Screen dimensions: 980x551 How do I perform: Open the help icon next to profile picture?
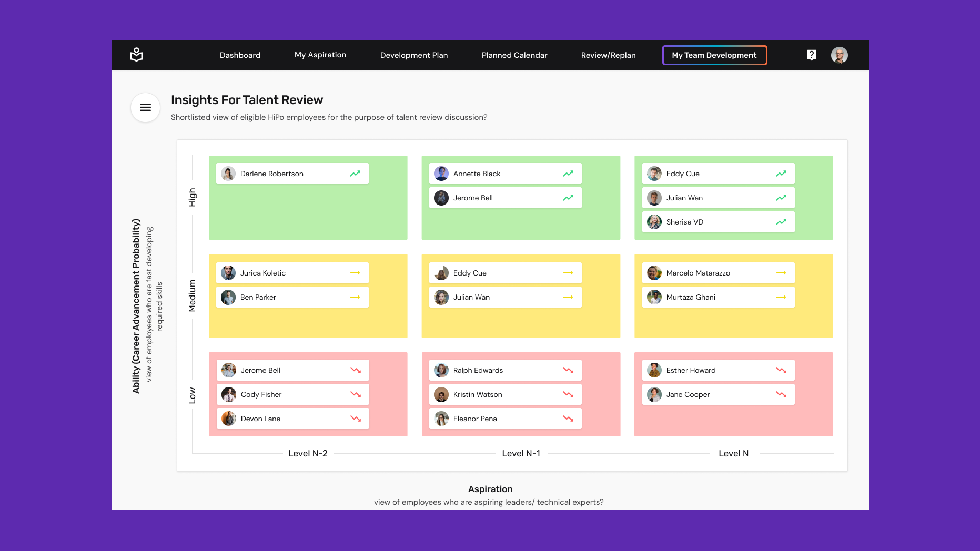[811, 55]
